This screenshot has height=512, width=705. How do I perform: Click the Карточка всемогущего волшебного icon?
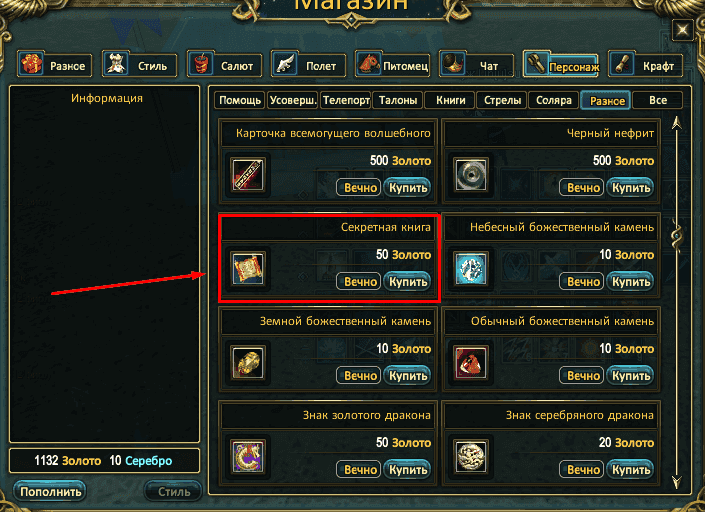[x=248, y=174]
